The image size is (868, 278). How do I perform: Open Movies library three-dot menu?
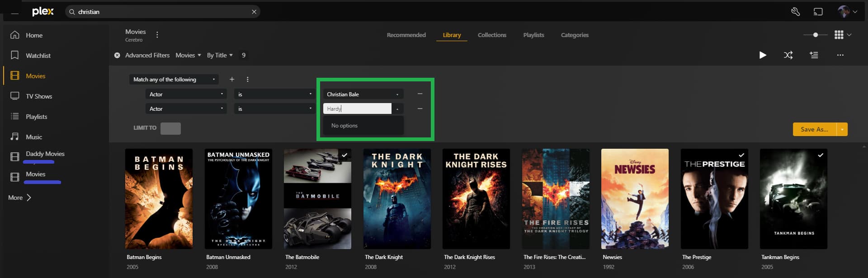pyautogui.click(x=157, y=35)
